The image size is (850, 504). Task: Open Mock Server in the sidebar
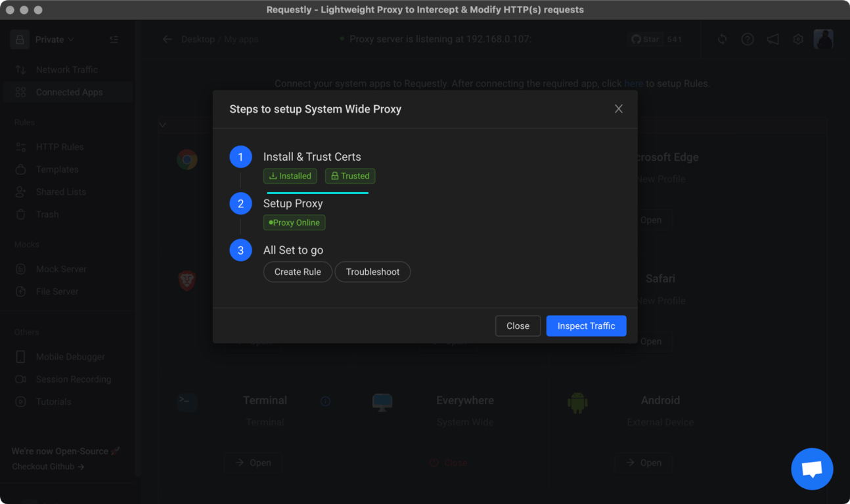click(61, 269)
